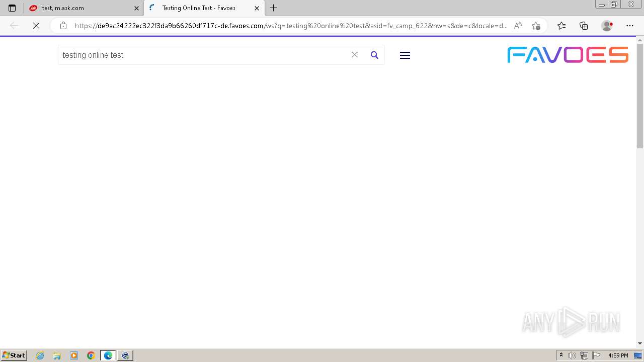Open the Favorites list
This screenshot has height=362, width=644.
pos(561,26)
